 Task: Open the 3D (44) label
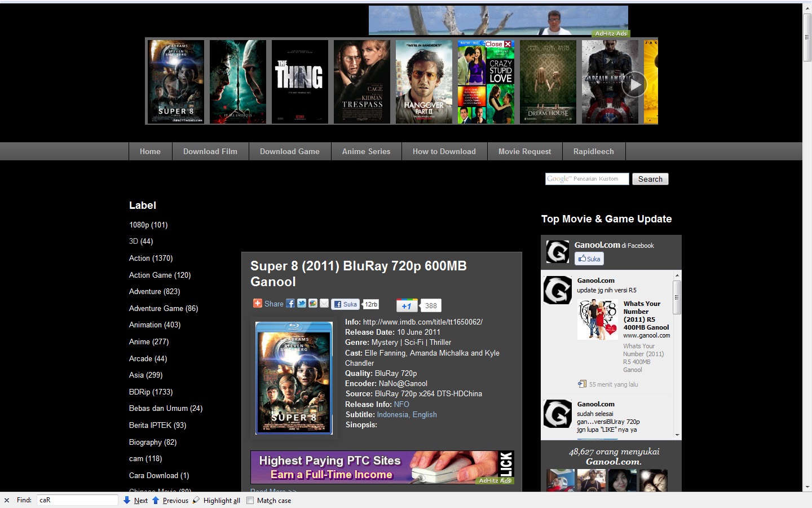tap(141, 241)
